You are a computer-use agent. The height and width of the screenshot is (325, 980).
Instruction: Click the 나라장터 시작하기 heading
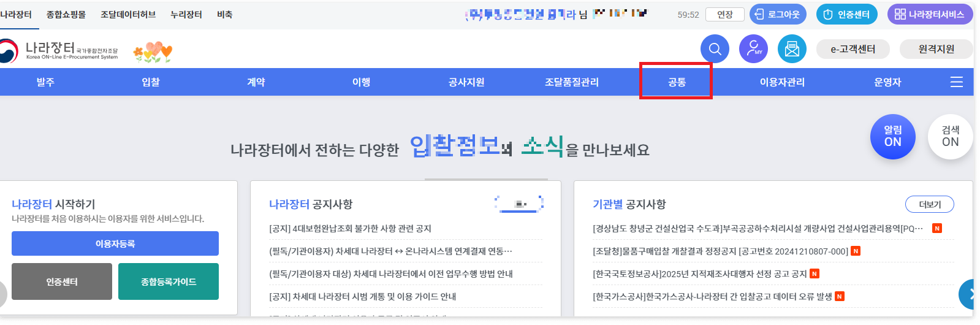pos(53,204)
